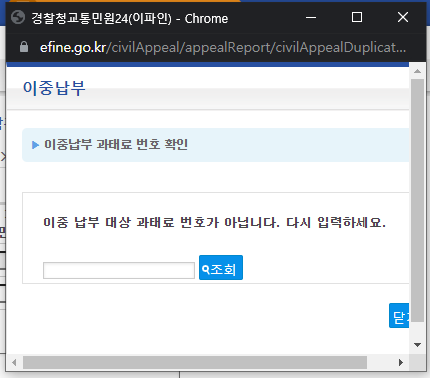
Task: Click horizontal scrollbar left arrow
Action: [x=14, y=362]
